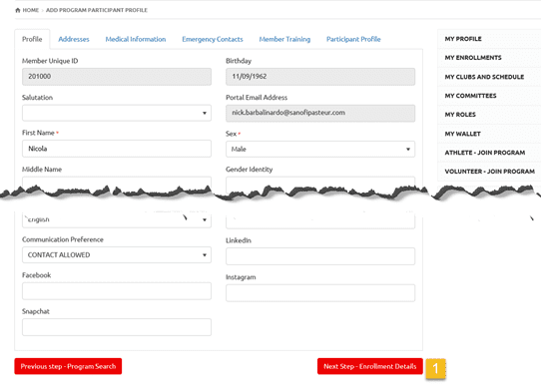Image resolution: width=541 pixels, height=392 pixels.
Task: Click the Birthday field
Action: [x=320, y=77]
